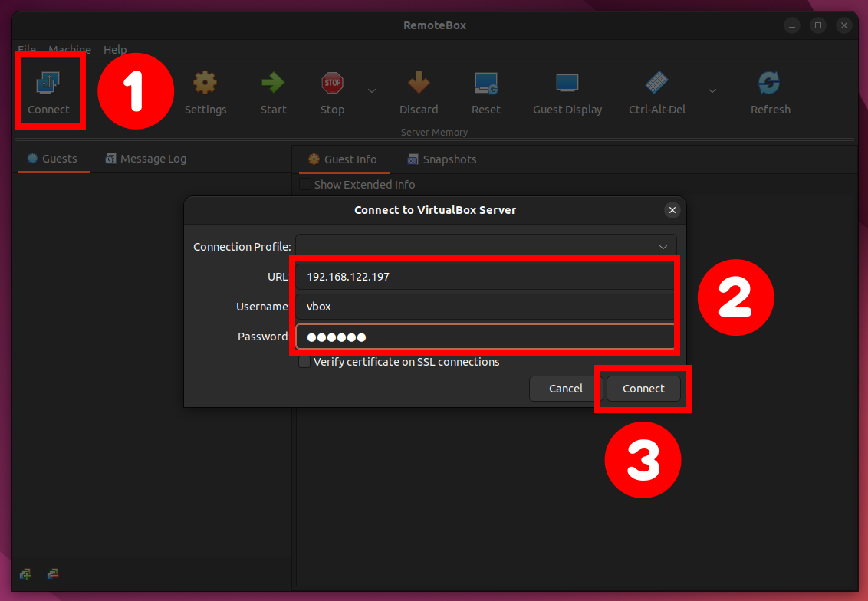Enable Verify certificate on SSL connections
This screenshot has height=601, width=868.
(304, 362)
